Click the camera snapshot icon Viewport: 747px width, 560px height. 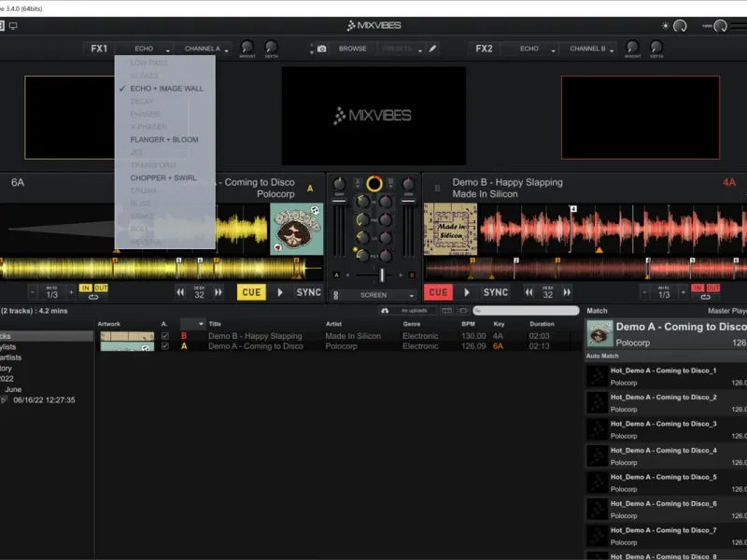click(x=322, y=49)
